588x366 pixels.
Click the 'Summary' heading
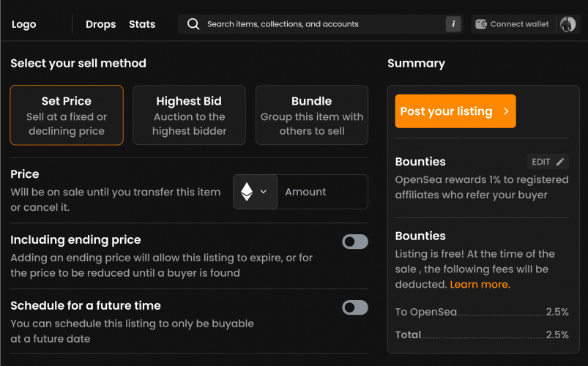click(416, 64)
